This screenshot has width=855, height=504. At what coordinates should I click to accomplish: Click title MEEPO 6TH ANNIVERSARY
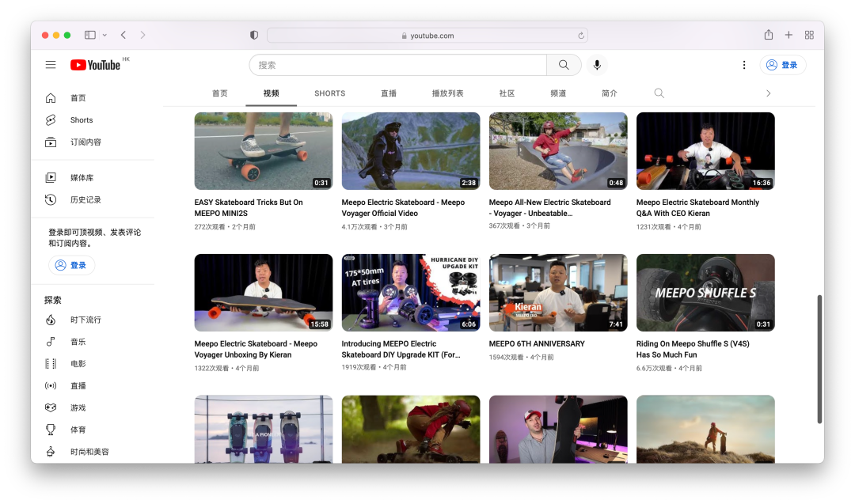537,344
